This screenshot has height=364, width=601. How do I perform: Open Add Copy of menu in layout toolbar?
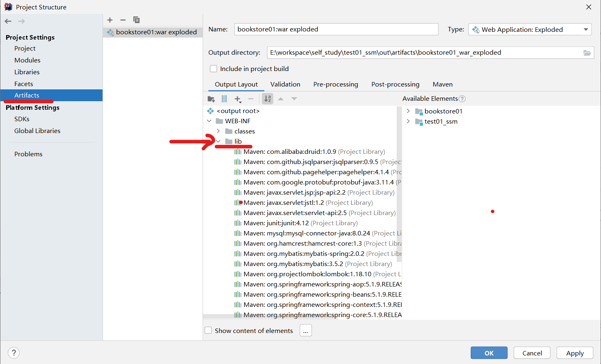pos(238,99)
